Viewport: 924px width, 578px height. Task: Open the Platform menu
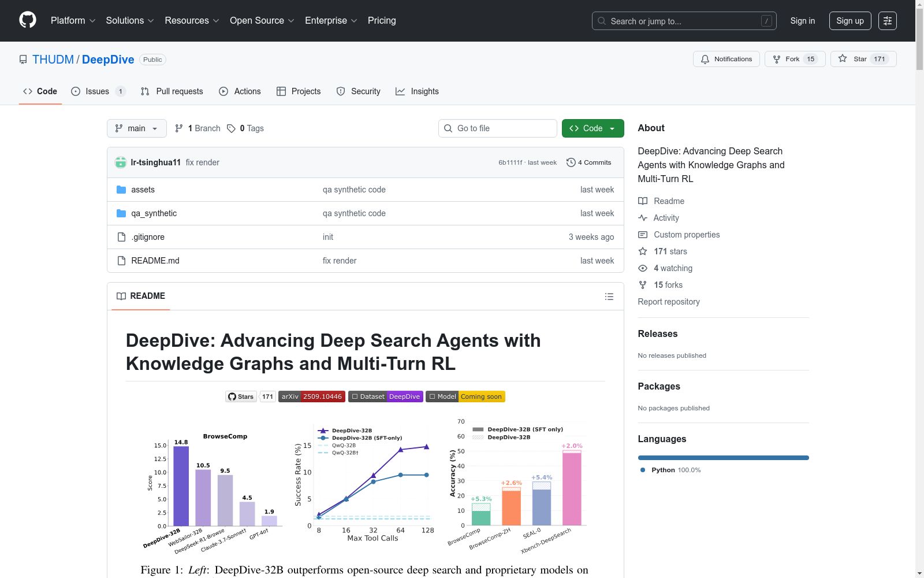(73, 21)
